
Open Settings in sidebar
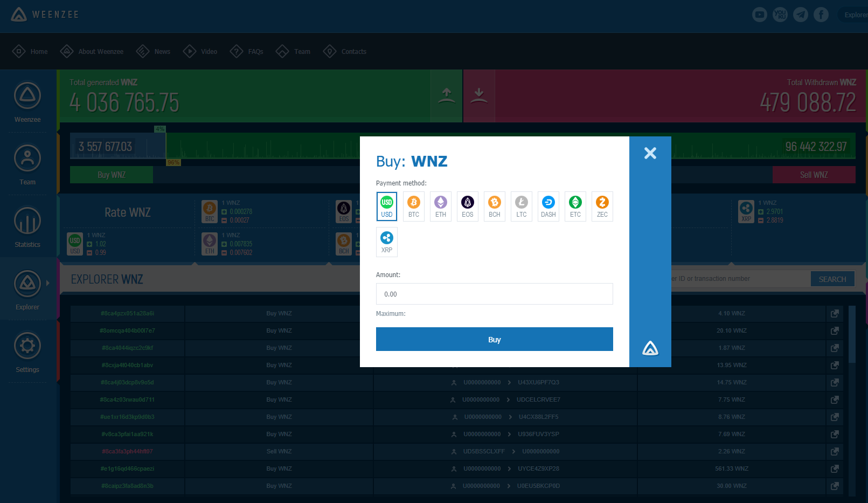(x=27, y=352)
